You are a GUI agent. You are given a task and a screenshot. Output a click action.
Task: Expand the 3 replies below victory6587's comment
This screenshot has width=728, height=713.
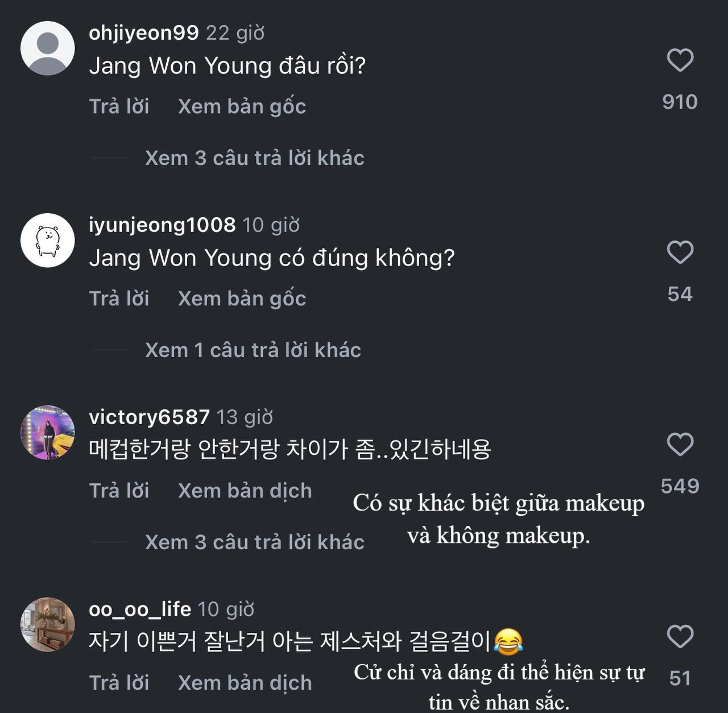click(x=254, y=542)
